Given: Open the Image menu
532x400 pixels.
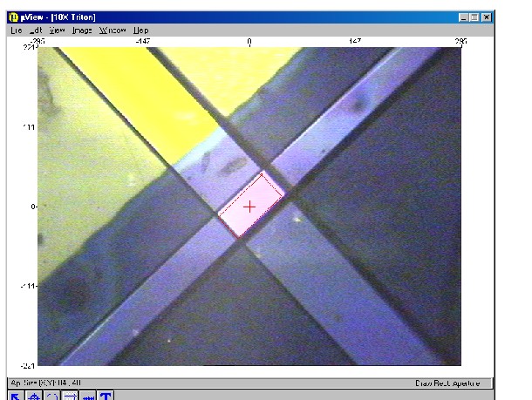Looking at the screenshot, I should click(82, 30).
